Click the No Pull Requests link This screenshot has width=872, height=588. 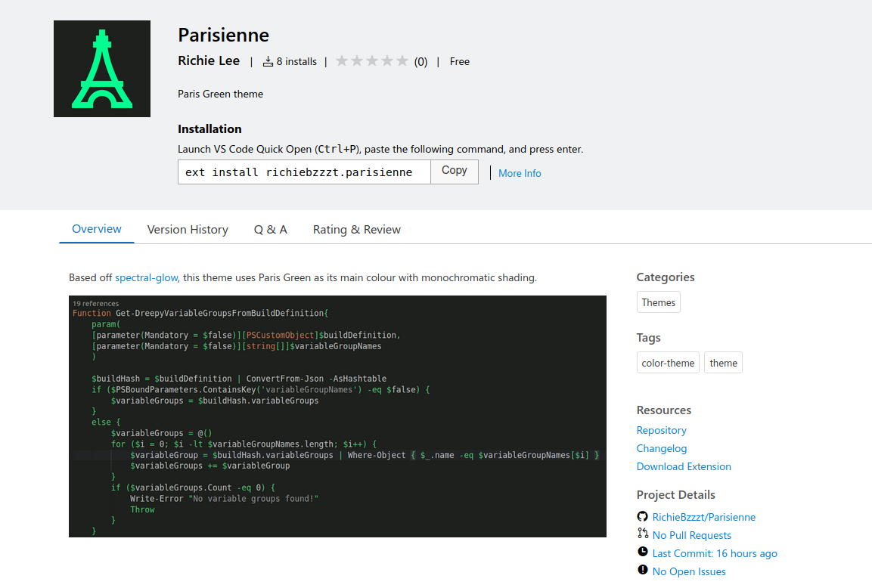pos(691,535)
